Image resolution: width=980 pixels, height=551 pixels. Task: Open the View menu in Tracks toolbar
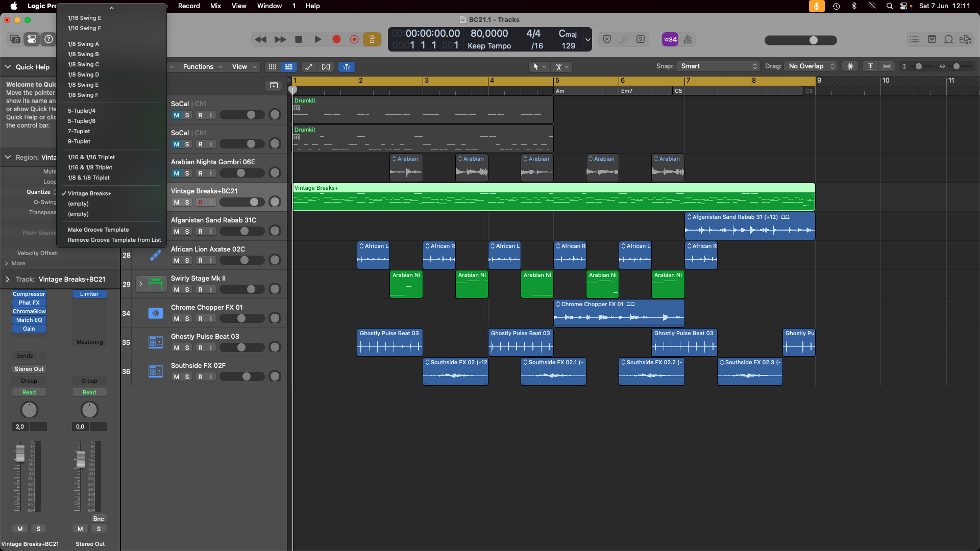[x=244, y=67]
